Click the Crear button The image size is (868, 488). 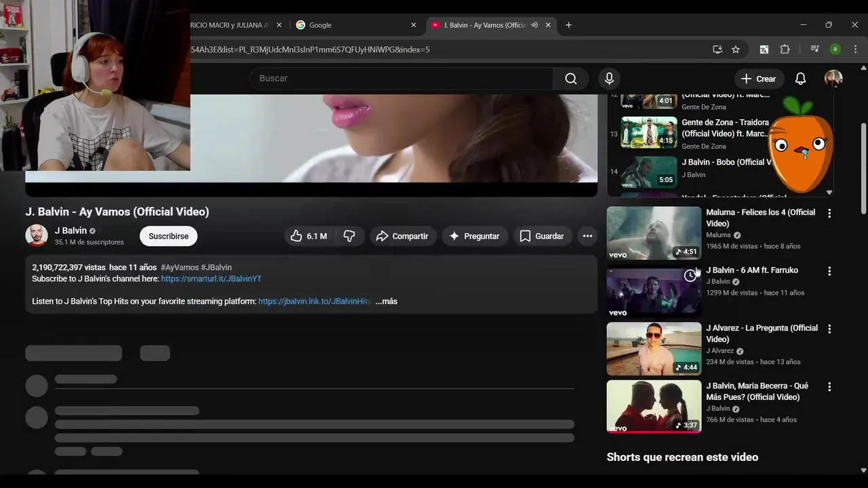pos(759,79)
